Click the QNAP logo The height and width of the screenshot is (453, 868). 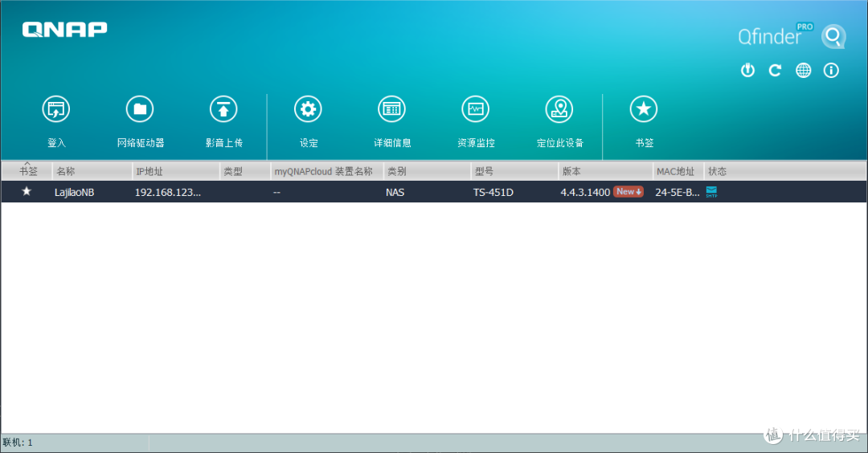tap(65, 29)
